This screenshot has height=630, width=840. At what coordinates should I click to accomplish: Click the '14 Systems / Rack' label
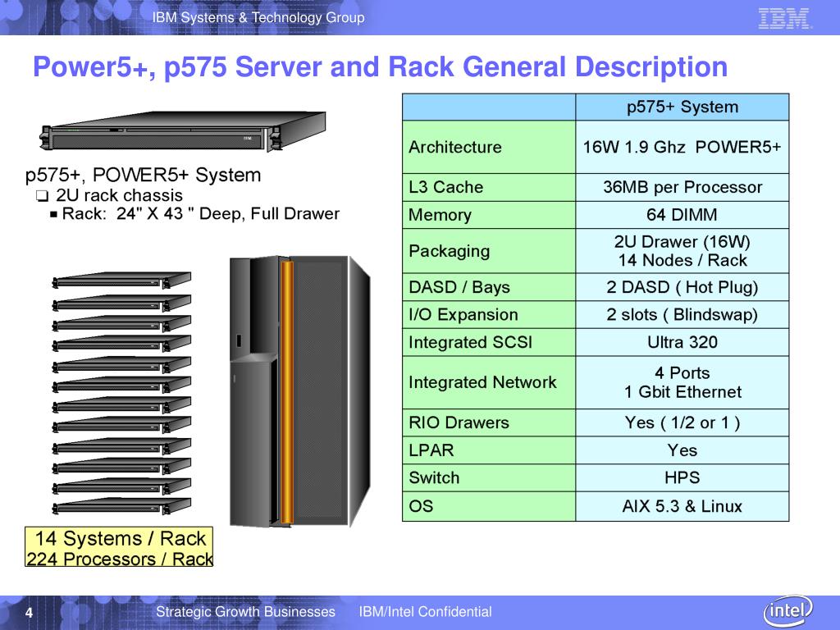[x=120, y=538]
